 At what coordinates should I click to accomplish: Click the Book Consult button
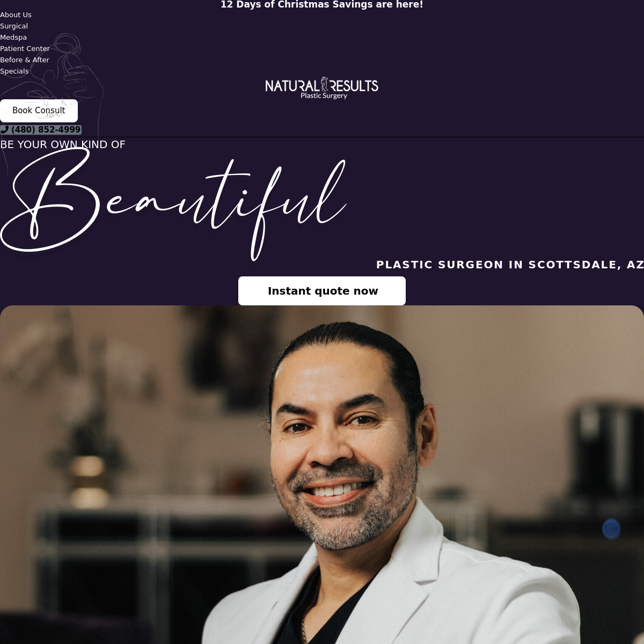click(x=39, y=111)
